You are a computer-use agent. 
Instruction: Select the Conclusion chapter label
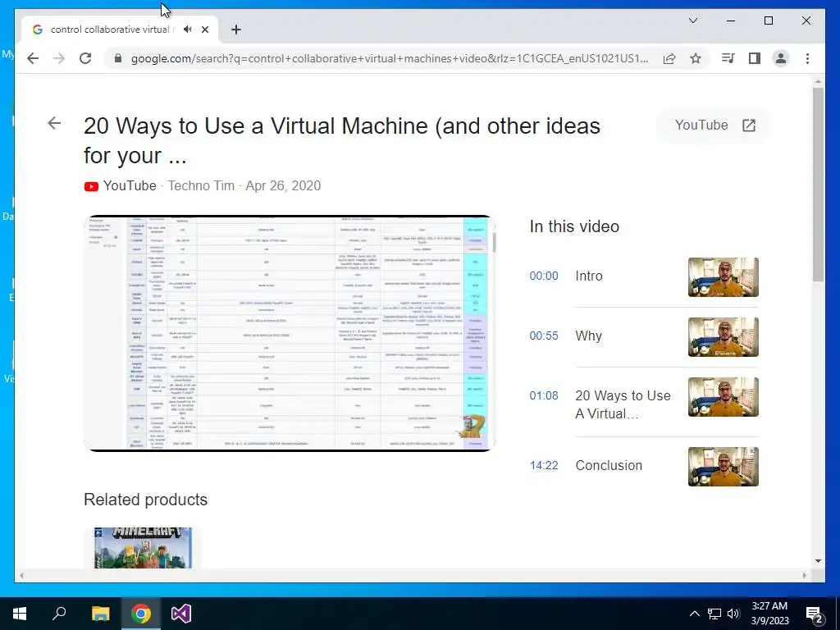[x=609, y=466]
